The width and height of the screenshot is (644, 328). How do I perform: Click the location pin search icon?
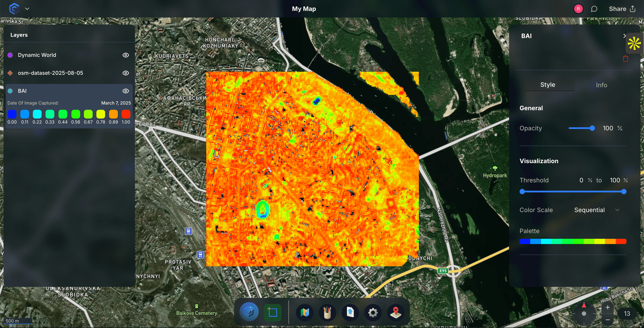(396, 312)
